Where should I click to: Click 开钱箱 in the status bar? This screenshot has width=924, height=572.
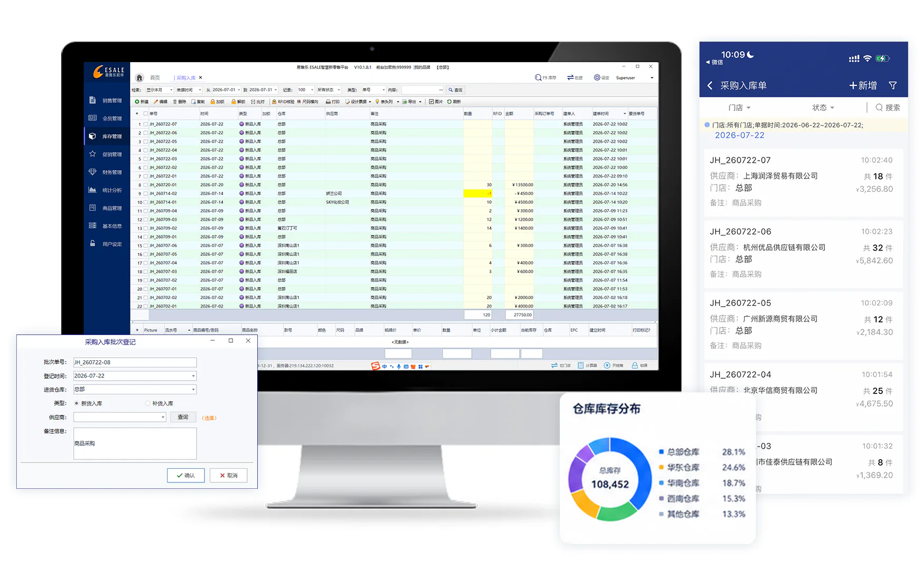click(x=614, y=366)
